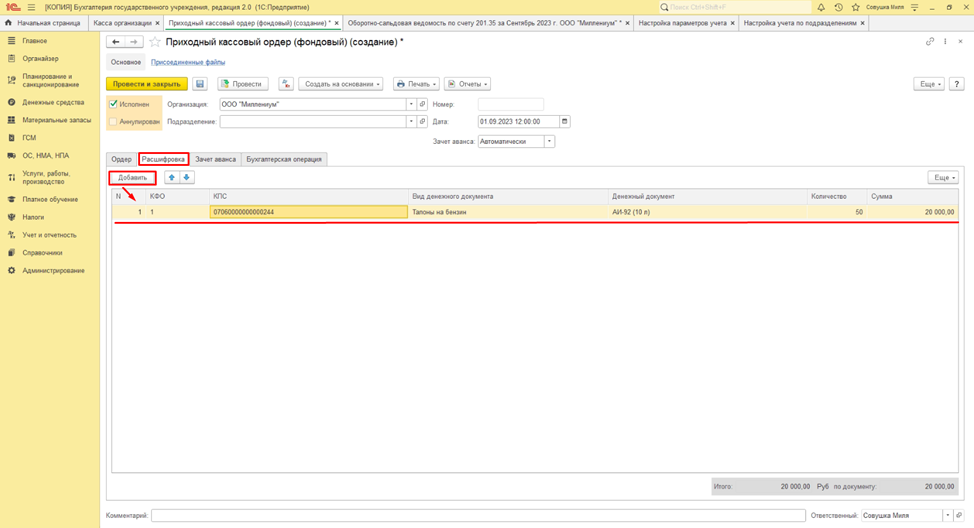Switch to Зачет аванса tab
This screenshot has width=974, height=528.
[x=216, y=160]
